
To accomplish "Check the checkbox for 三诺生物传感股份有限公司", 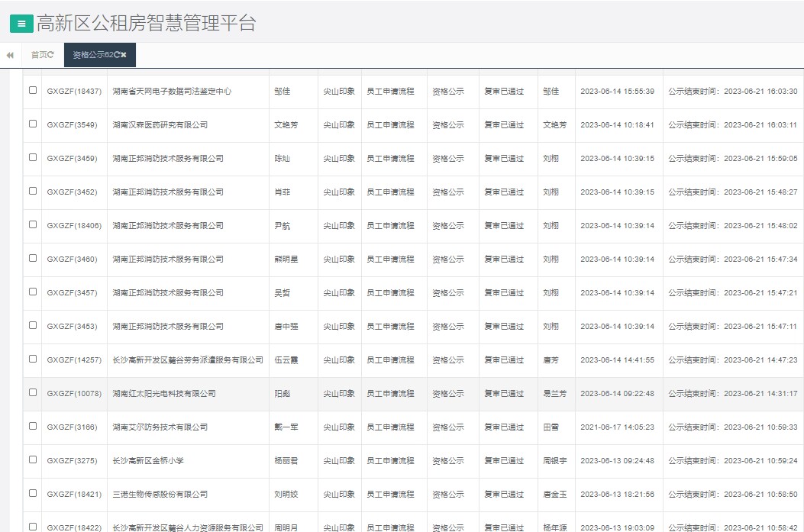I will click(32, 494).
